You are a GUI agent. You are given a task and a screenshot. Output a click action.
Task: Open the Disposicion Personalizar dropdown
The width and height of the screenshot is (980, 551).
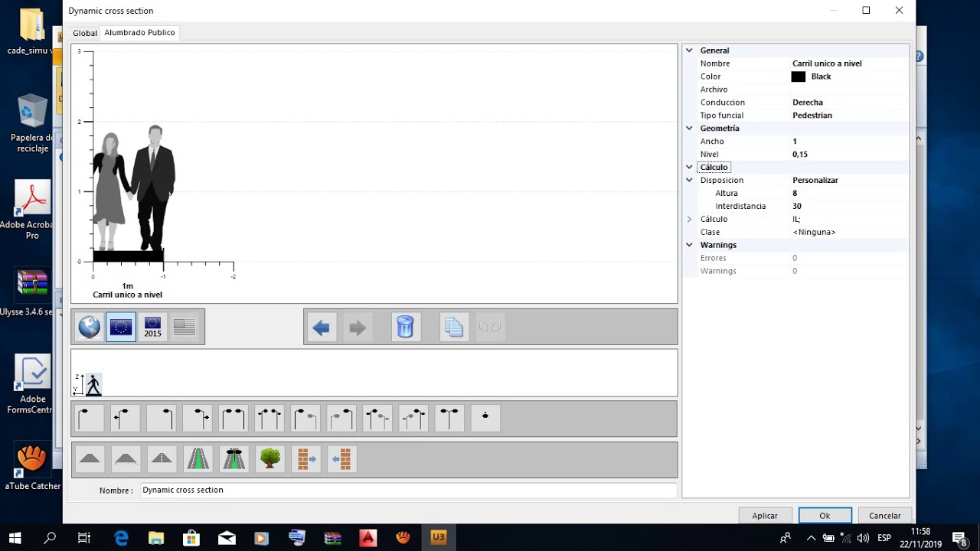coord(850,181)
